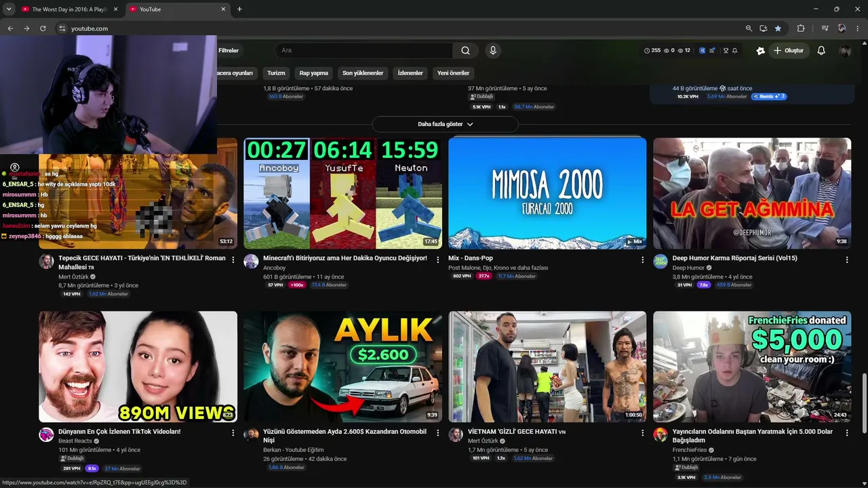Open video title 'Minecraft'ı Bitiriyoruz ama Her Dakika'

pos(345,258)
